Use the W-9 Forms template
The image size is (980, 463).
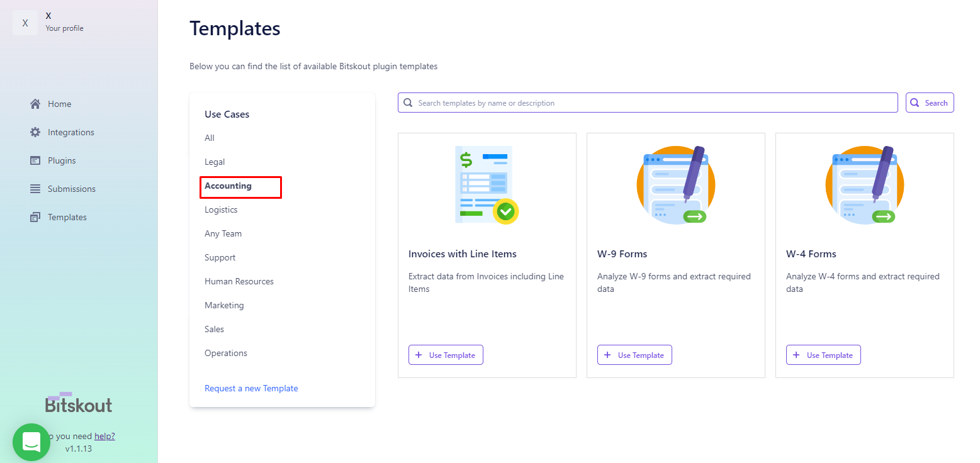[x=634, y=355]
